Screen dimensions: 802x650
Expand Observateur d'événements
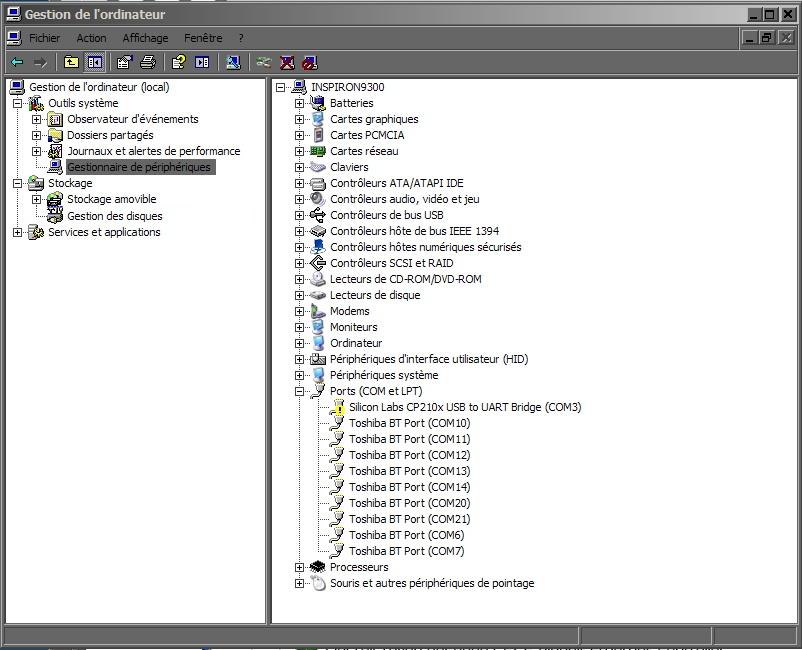click(36, 119)
